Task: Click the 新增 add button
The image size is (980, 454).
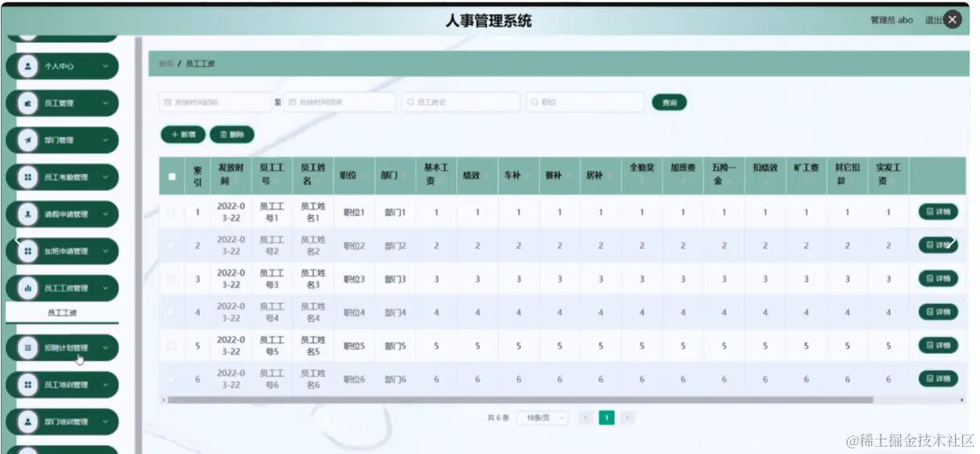Action: click(x=183, y=135)
